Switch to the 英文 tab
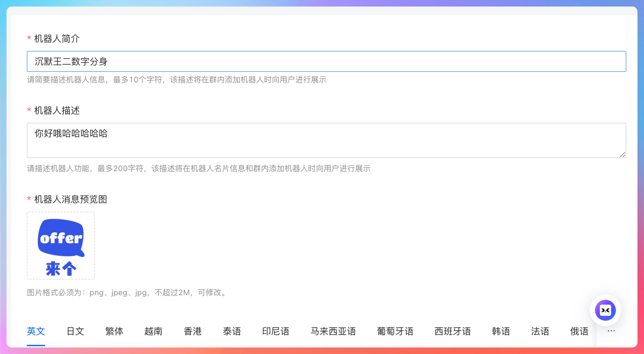Viewport: 644px width, 354px height. coord(36,331)
